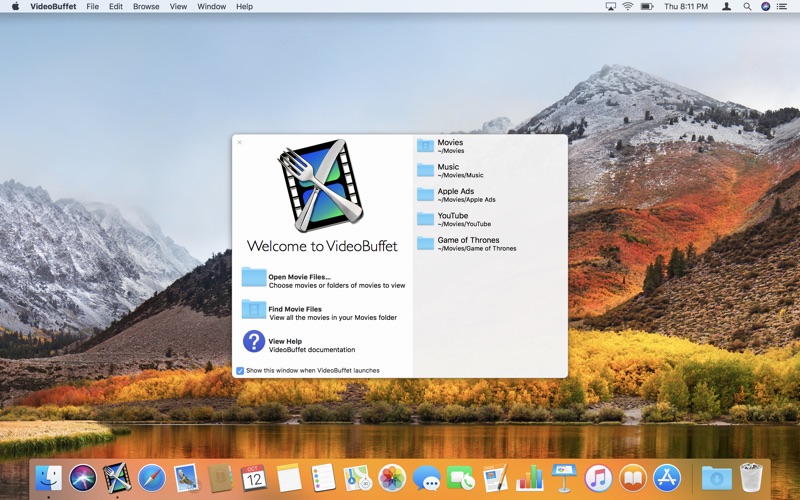Open the YouTube recent folder
This screenshot has width=800, height=500.
coord(490,219)
